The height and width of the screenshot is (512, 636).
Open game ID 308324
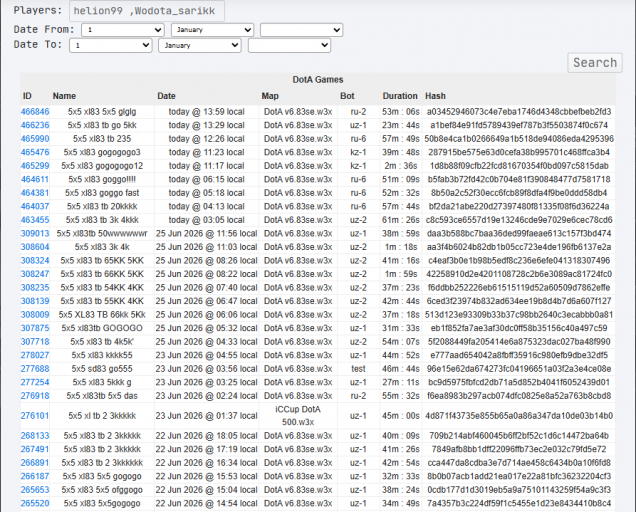pos(35,260)
